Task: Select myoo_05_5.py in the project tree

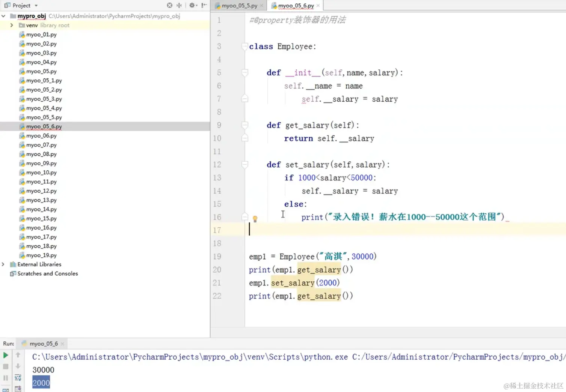Action: [x=44, y=117]
